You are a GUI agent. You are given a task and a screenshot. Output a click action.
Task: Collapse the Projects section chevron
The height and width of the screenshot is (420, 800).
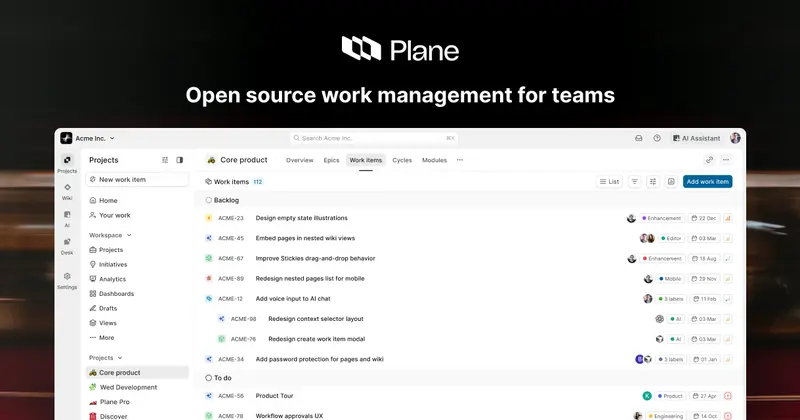tap(120, 358)
